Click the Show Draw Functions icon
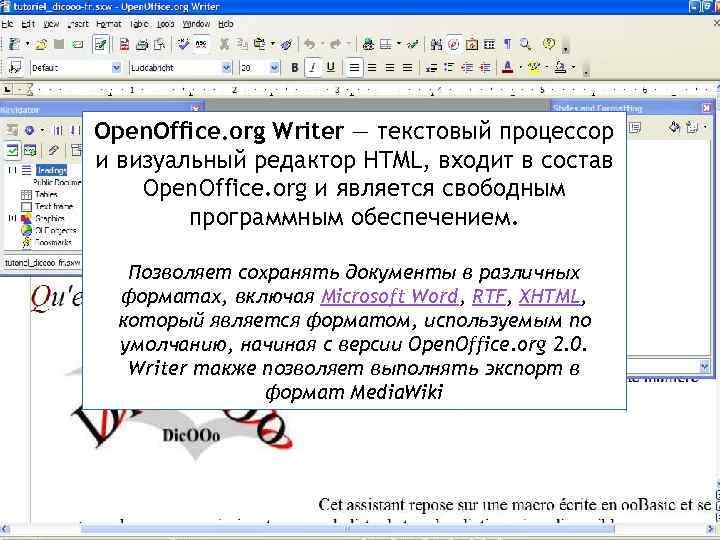Viewport: 720px width, 540px height. 412,45
